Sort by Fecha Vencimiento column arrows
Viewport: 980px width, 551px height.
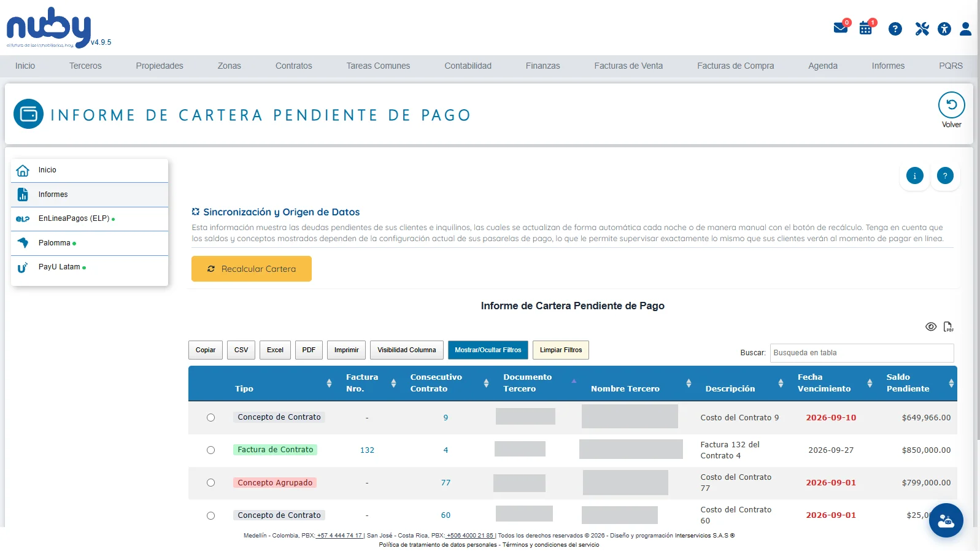[x=870, y=383]
